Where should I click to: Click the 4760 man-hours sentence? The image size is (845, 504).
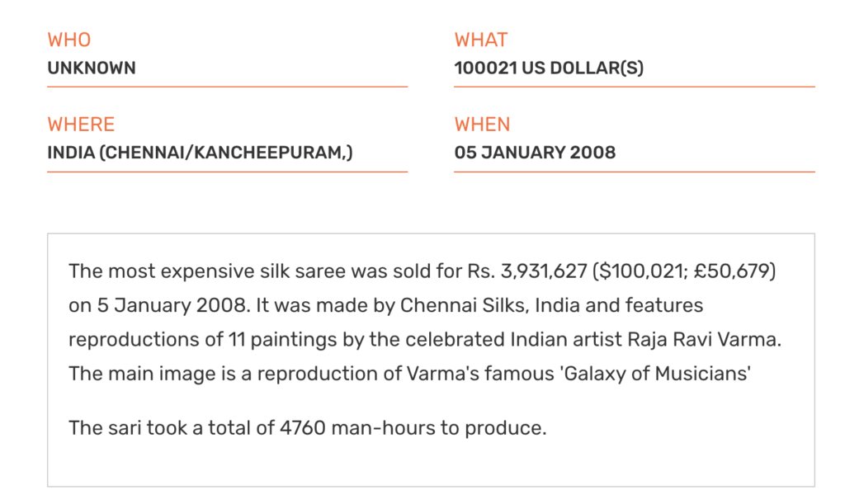pos(308,428)
